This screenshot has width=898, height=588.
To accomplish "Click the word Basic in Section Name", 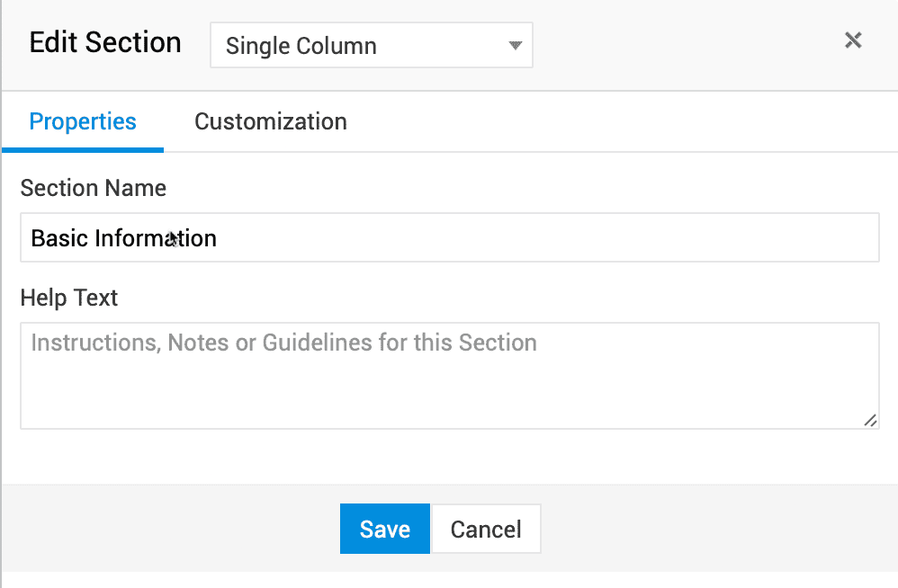I will point(59,238).
